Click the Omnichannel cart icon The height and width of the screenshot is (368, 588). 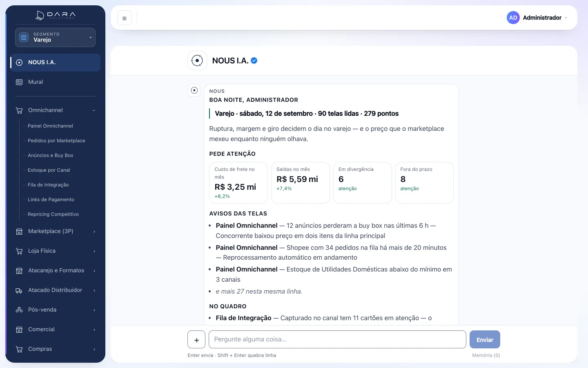(19, 110)
